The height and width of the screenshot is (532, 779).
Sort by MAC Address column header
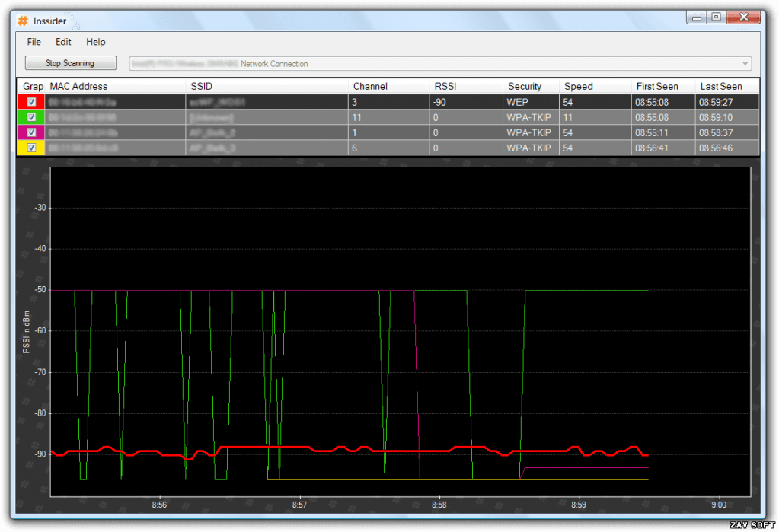115,87
